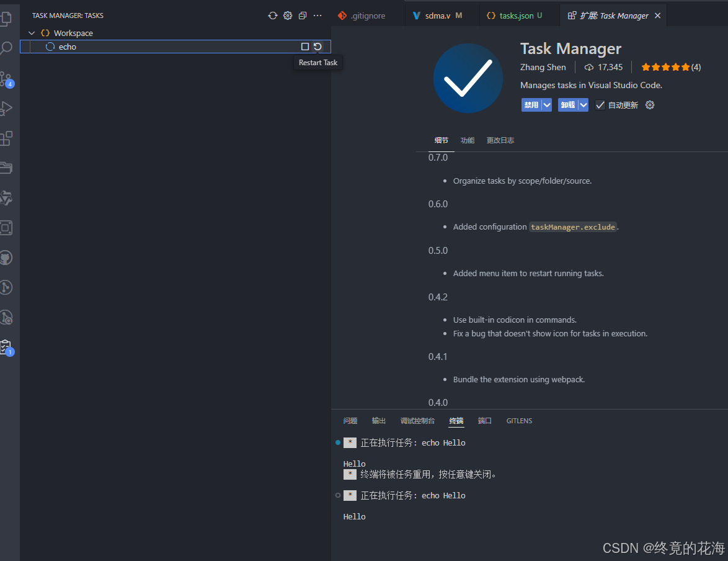
Task: Open the 调试控制台 debug console tab
Action: (417, 421)
